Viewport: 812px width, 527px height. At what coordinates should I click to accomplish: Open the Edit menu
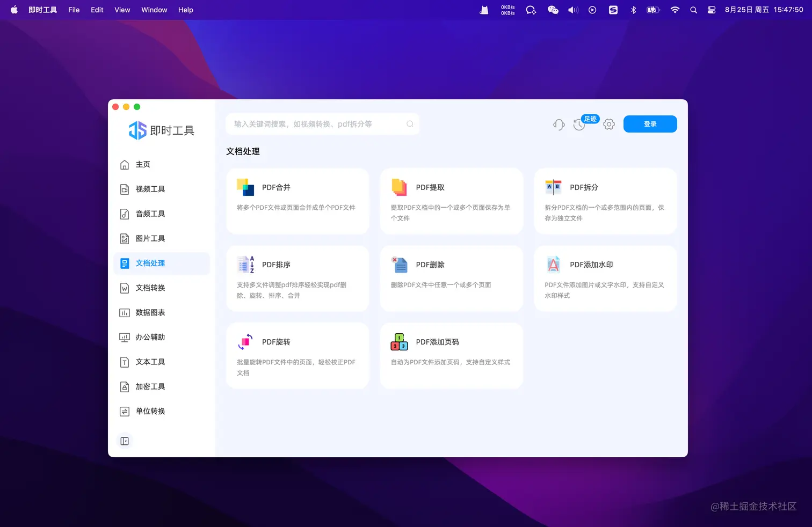point(97,10)
